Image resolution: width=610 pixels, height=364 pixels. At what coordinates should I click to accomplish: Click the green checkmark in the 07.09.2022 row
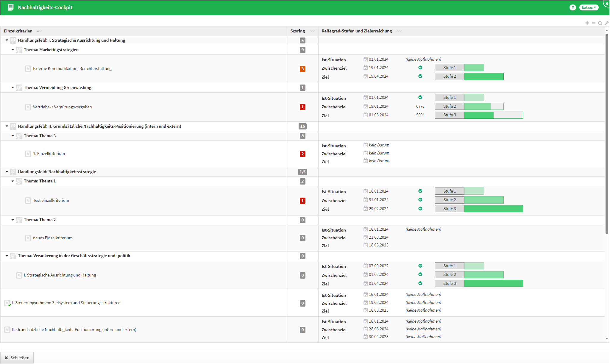coord(420,266)
